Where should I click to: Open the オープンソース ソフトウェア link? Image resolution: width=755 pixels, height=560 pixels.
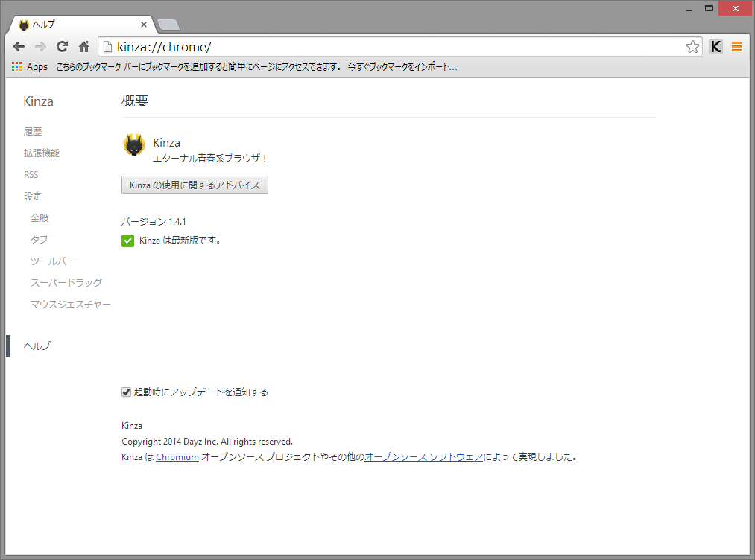[x=423, y=456]
